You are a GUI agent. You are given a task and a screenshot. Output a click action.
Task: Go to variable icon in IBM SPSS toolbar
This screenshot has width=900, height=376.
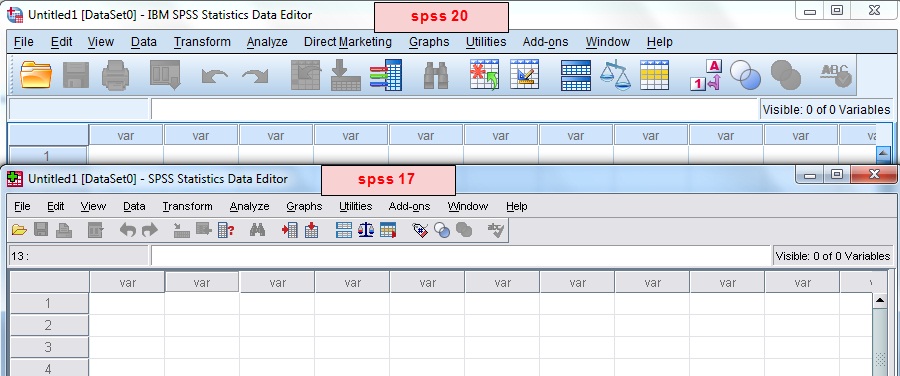click(x=346, y=75)
